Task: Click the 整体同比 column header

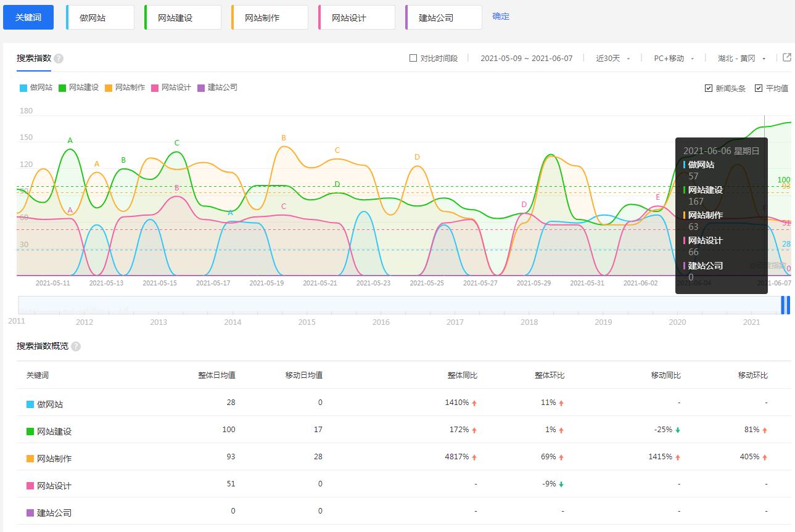Action: [463, 375]
